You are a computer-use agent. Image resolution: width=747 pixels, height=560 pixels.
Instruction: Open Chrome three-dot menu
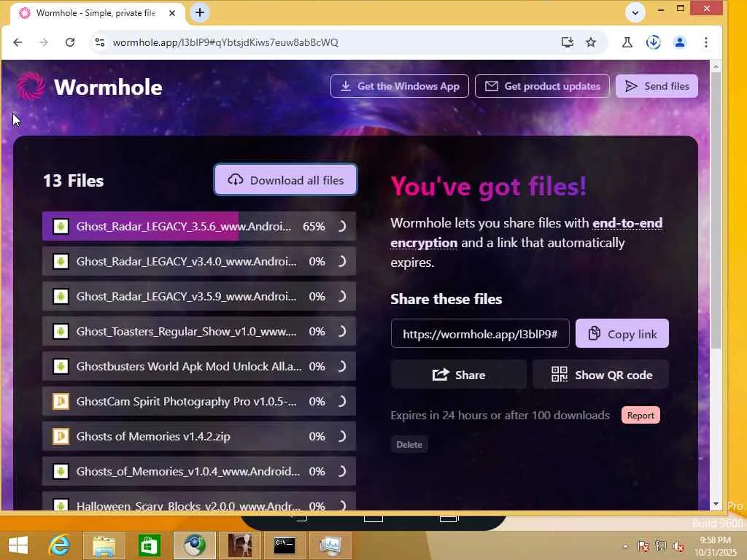pos(705,42)
